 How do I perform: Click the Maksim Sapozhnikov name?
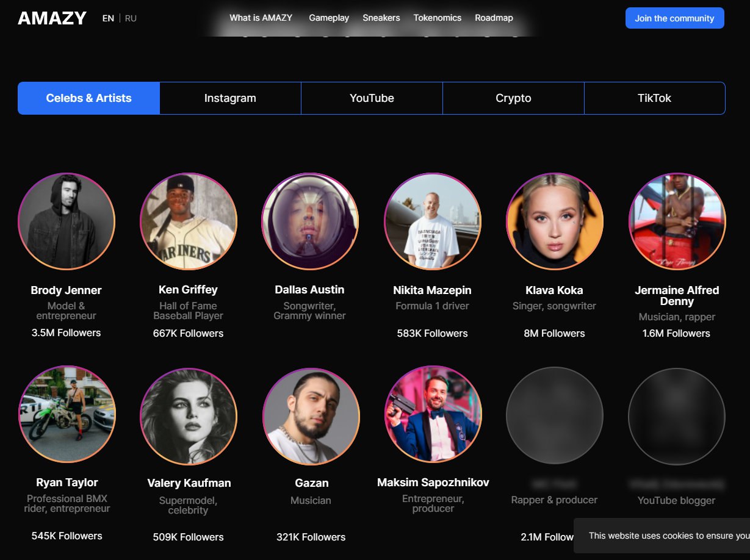click(433, 483)
